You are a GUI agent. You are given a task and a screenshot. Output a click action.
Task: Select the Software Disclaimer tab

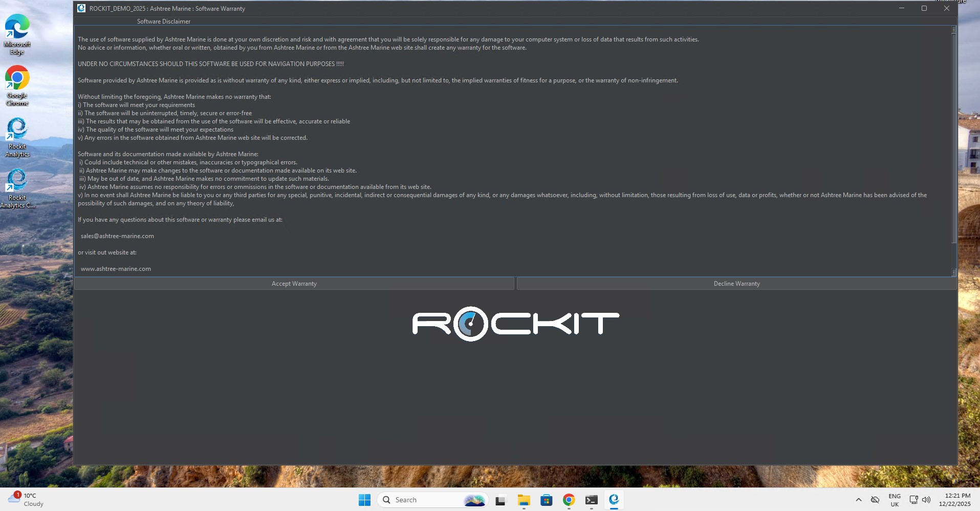click(163, 22)
